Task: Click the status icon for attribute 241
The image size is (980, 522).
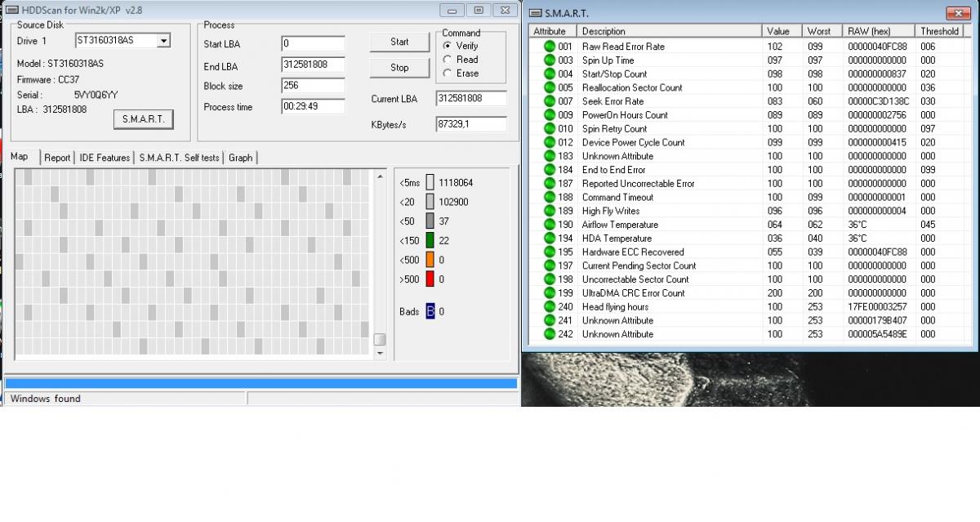Action: 548,320
